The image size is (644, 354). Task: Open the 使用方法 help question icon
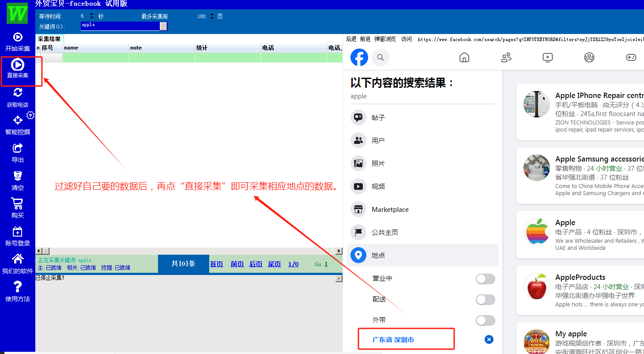(18, 286)
